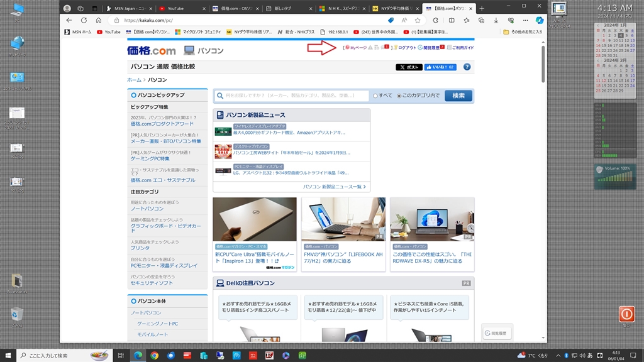This screenshot has width=644, height=362.
Task: Open the shopping price tag icon in the address bar
Action: [x=391, y=20]
